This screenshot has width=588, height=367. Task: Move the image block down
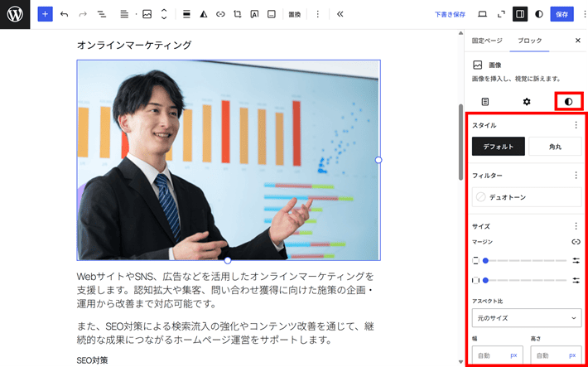[x=164, y=18]
